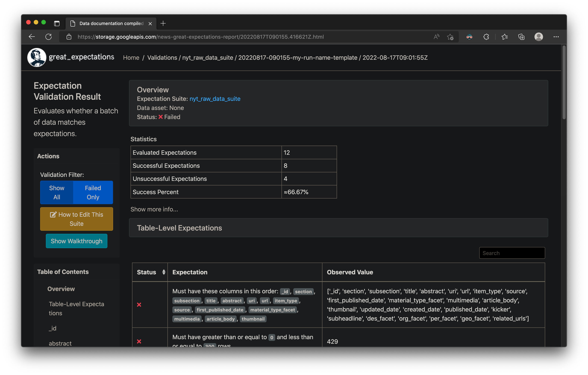Open browser Extensions puzzle icon
This screenshot has height=375, width=588.
pos(486,37)
